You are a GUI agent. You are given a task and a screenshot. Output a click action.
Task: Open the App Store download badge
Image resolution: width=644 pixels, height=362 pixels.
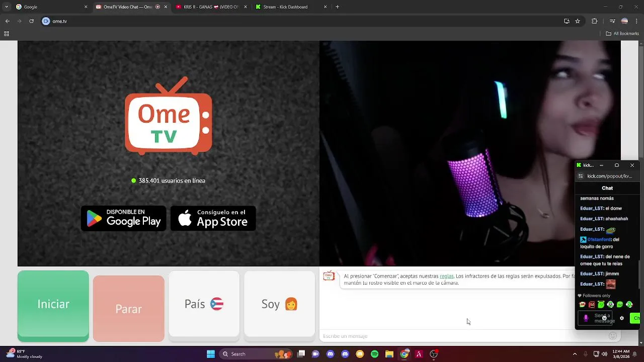pyautogui.click(x=213, y=218)
